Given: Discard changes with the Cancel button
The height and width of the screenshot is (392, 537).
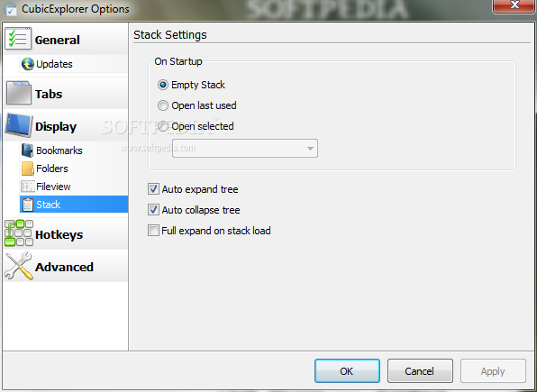Looking at the screenshot, I should pyautogui.click(x=420, y=370).
